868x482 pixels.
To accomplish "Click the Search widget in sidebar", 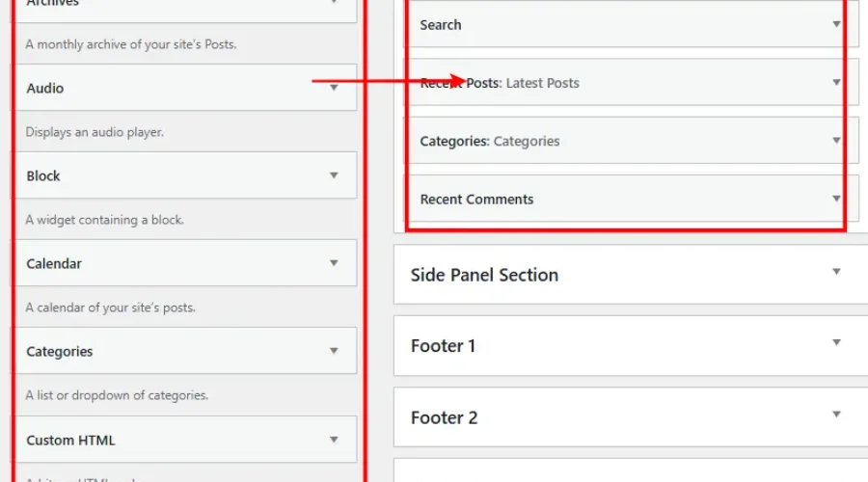I will 441,25.
